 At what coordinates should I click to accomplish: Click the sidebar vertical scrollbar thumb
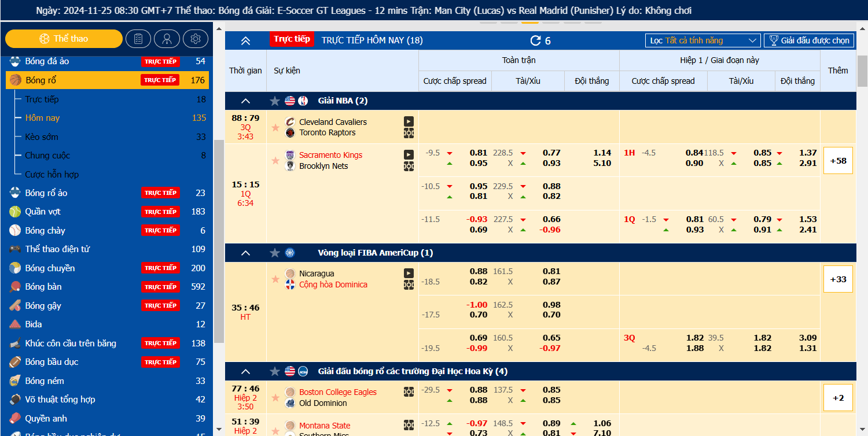[x=219, y=241]
